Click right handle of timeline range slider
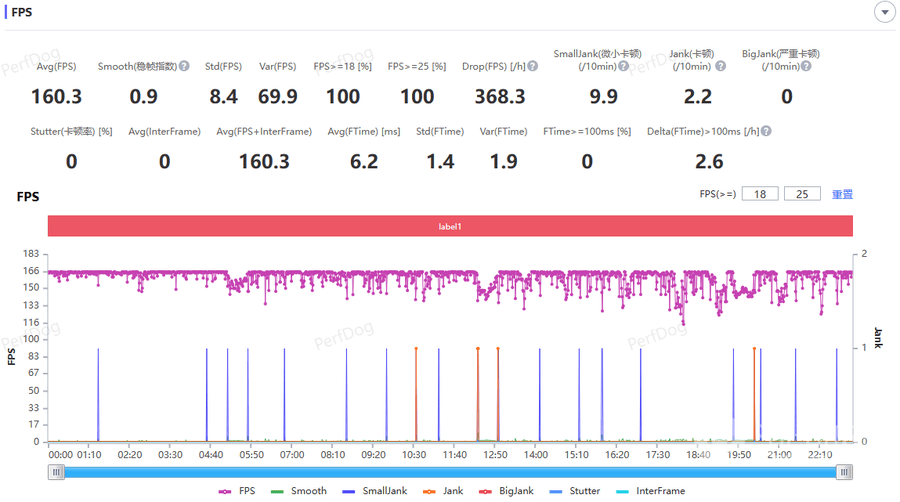The image size is (900, 502). (x=845, y=472)
